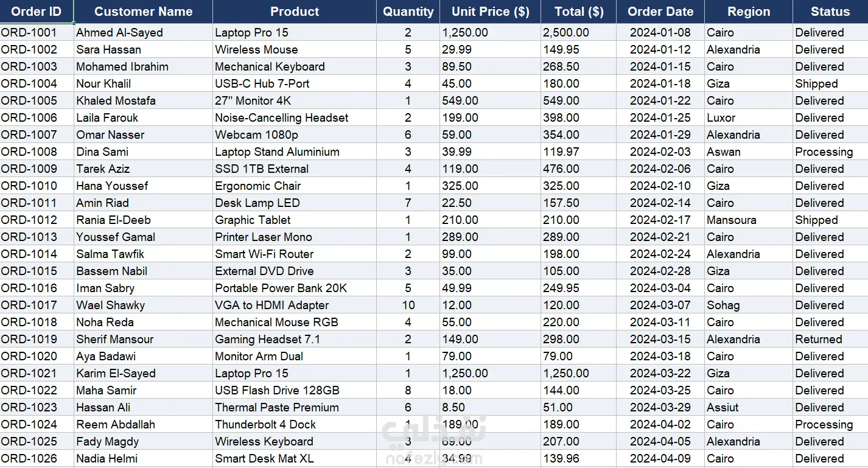Select the Unit Price ($) header
The height and width of the screenshot is (468, 868).
490,12
